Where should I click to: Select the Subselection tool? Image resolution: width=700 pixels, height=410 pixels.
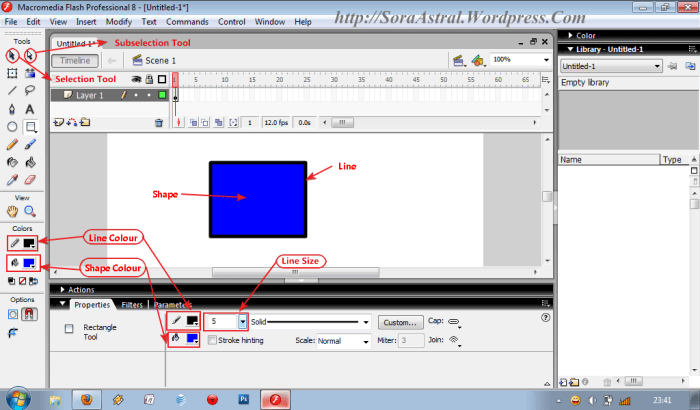click(29, 56)
